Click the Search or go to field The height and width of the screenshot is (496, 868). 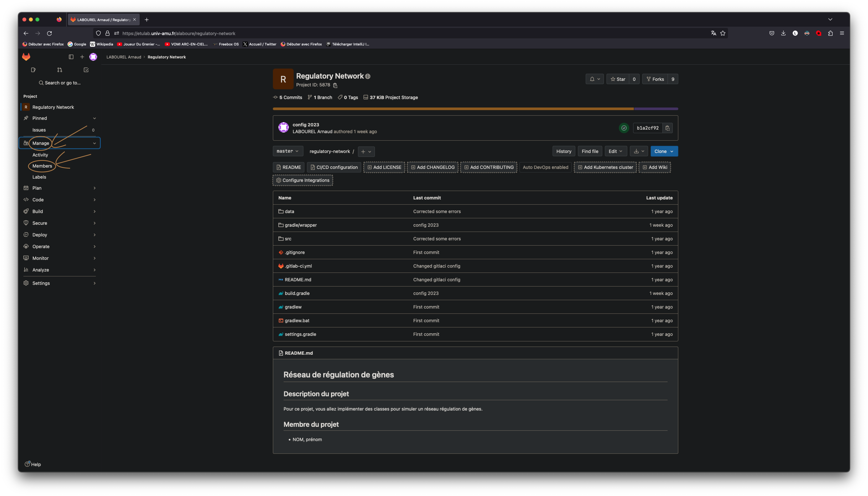point(60,83)
